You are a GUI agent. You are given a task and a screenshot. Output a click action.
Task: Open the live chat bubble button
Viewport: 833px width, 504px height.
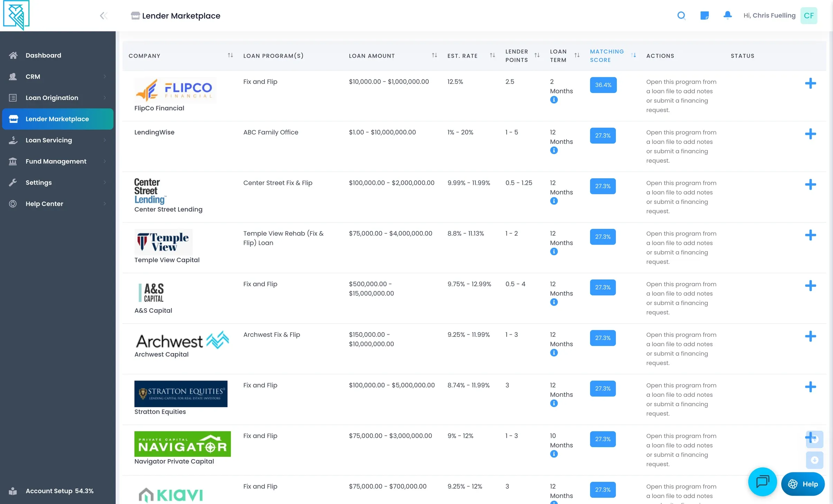[762, 482]
